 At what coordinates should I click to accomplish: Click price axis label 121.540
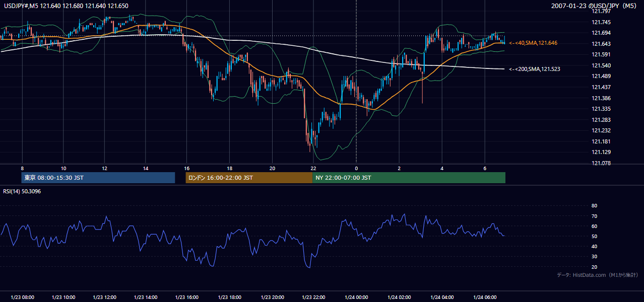(x=601, y=65)
